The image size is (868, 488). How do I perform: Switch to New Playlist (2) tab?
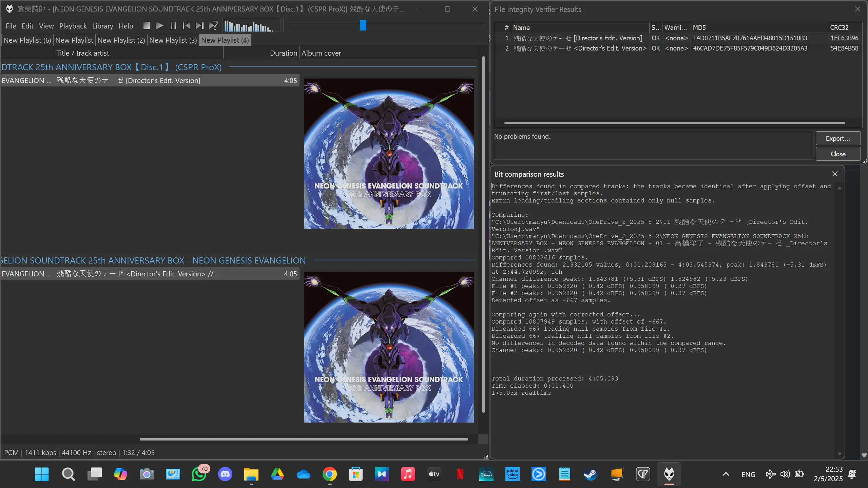[121, 40]
